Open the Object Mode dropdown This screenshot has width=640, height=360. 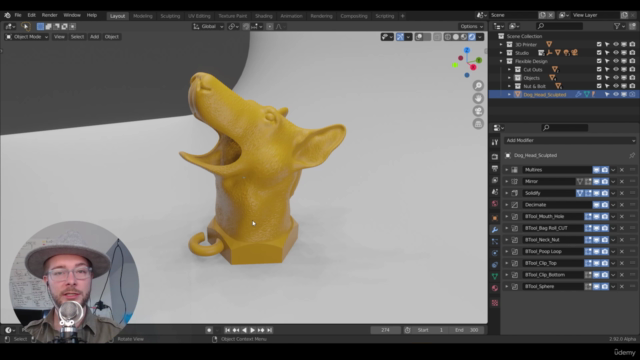pos(27,37)
